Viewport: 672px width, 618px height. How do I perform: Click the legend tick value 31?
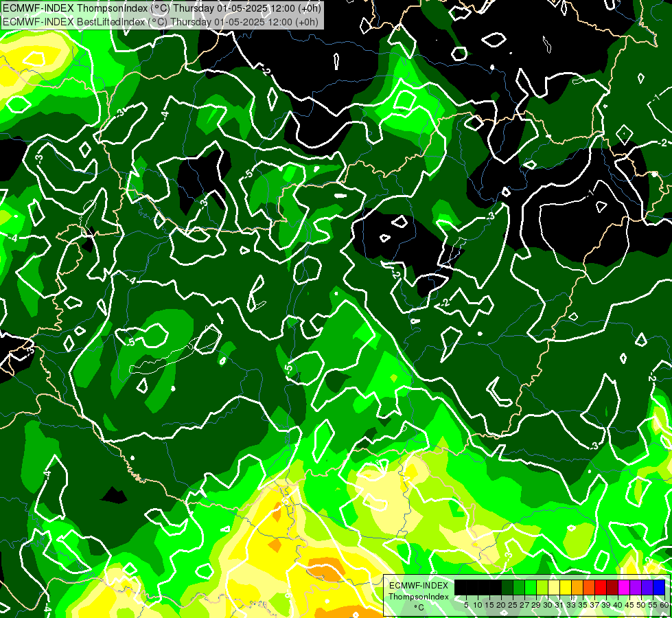[559, 605]
